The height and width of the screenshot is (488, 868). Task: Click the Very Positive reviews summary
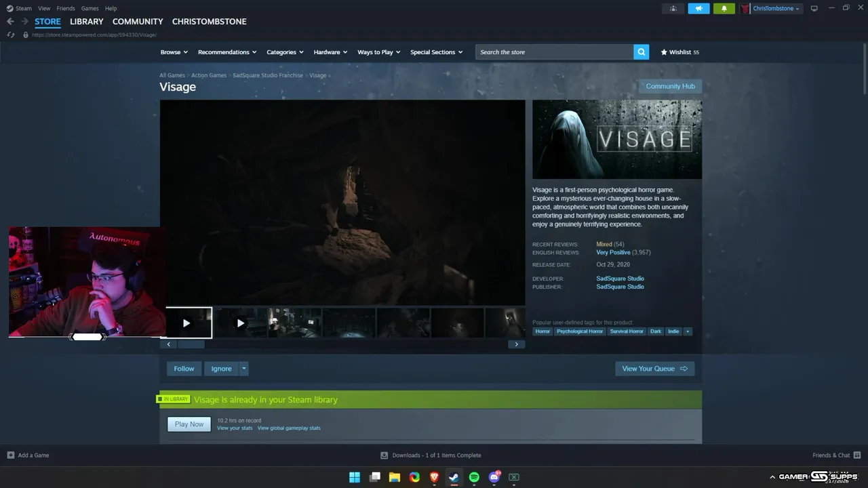613,252
